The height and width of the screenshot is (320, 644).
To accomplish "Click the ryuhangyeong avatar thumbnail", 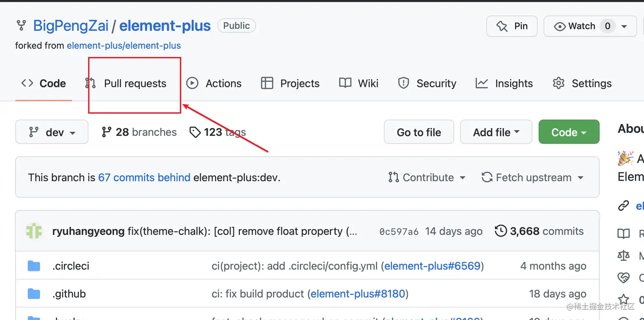I will (x=34, y=231).
